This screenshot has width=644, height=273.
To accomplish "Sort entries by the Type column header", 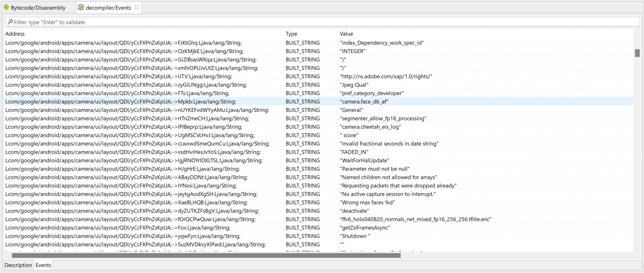I will (291, 34).
